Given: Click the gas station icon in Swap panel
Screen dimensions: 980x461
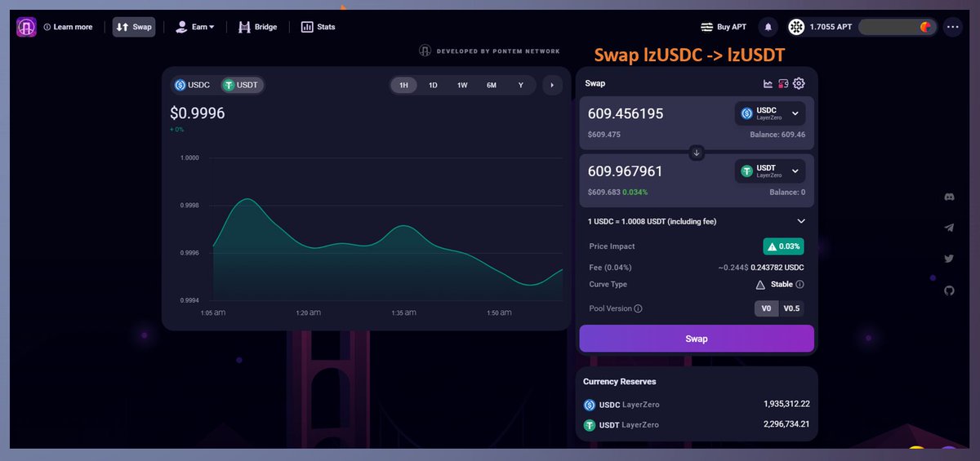Looking at the screenshot, I should click(783, 83).
